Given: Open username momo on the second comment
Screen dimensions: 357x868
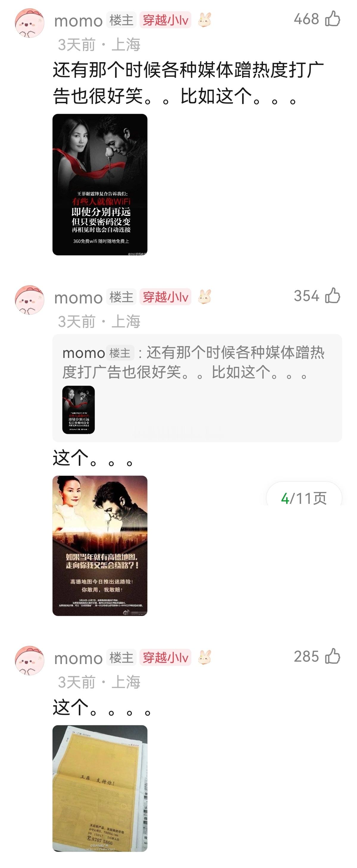Looking at the screenshot, I should coord(79,297).
